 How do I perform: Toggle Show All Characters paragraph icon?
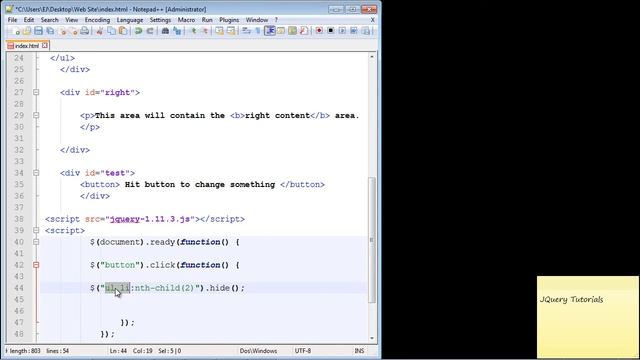click(258, 31)
